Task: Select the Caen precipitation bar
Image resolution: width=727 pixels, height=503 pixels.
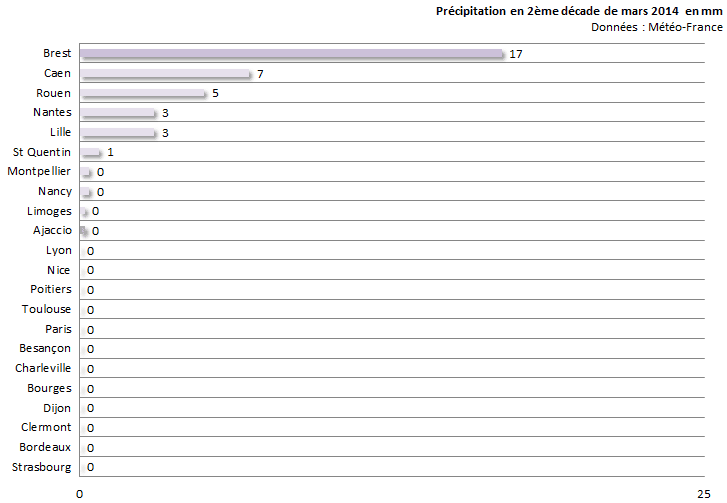Action: click(166, 74)
